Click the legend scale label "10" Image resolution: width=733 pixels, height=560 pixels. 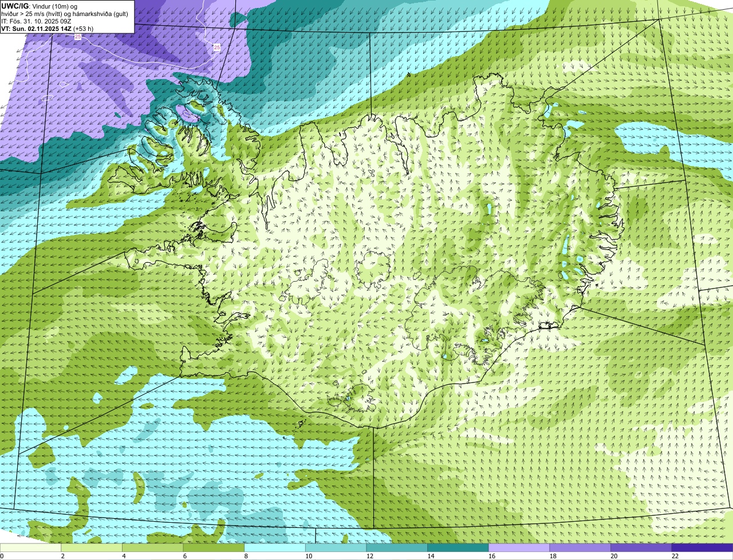click(x=309, y=556)
